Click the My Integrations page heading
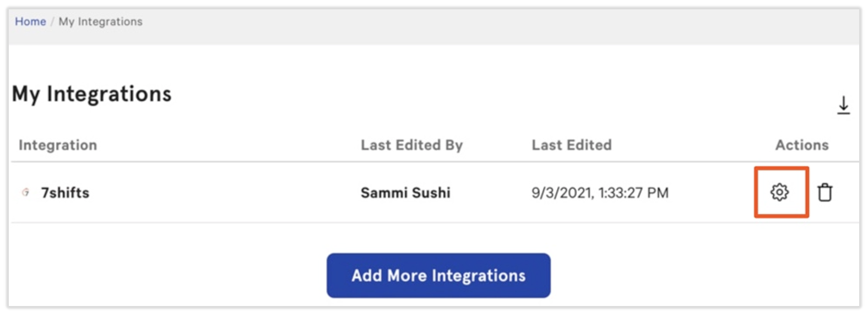 pyautogui.click(x=91, y=94)
